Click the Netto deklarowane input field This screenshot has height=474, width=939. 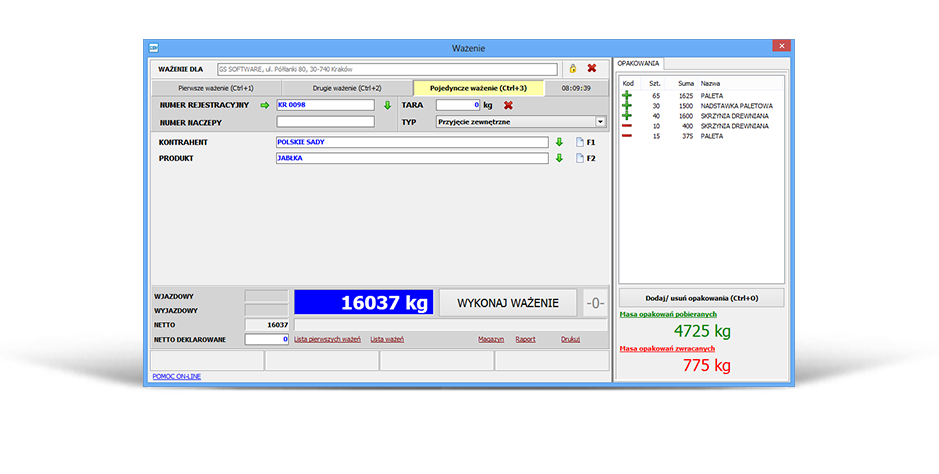267,340
